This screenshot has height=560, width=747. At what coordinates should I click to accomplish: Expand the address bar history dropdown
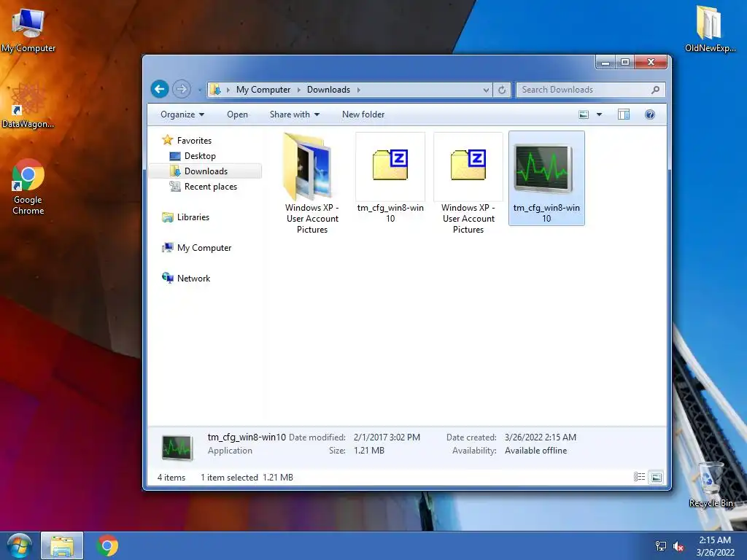(x=486, y=90)
